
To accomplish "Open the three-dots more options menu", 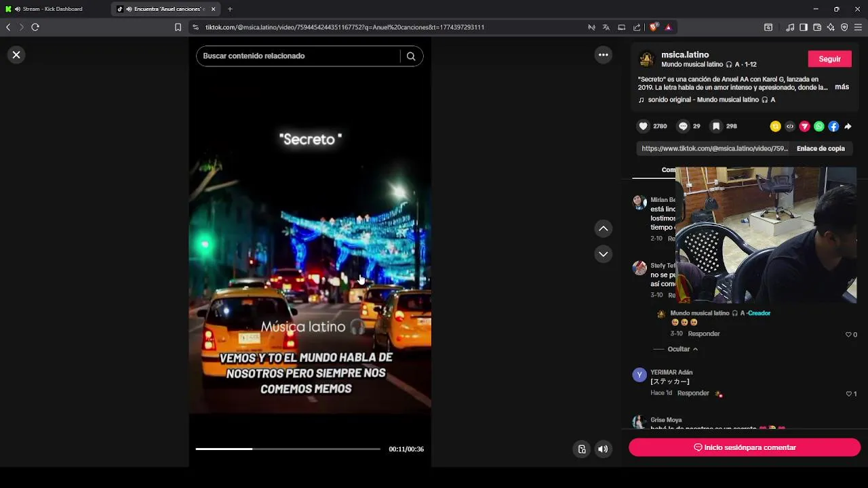I will 604,55.
